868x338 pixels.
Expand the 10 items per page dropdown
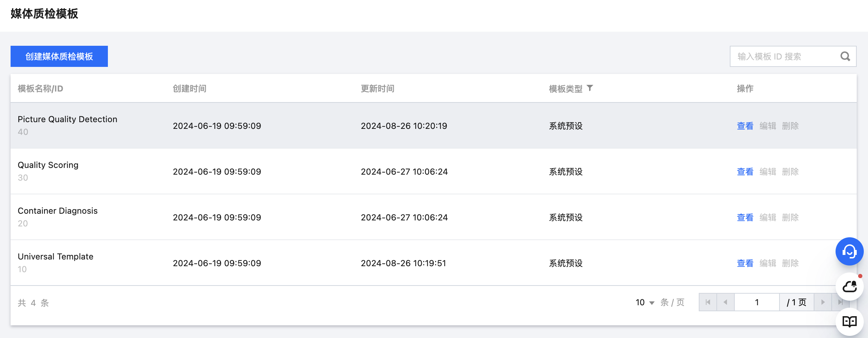645,302
